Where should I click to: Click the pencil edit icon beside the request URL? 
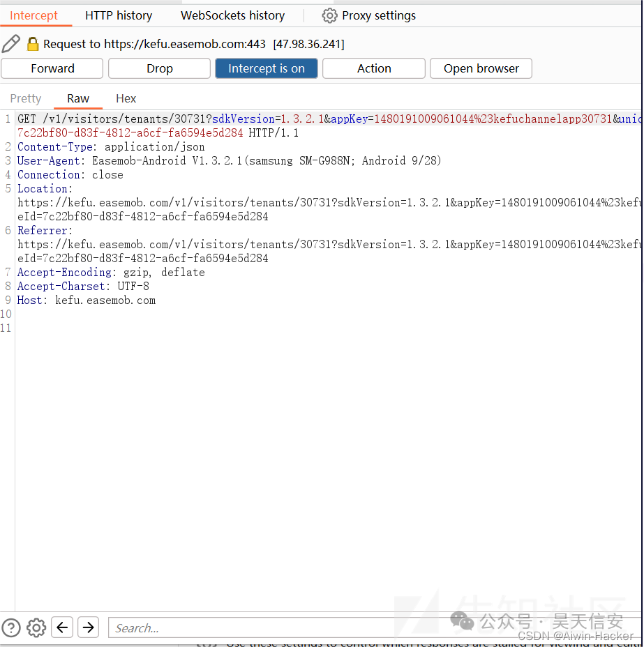[x=11, y=44]
